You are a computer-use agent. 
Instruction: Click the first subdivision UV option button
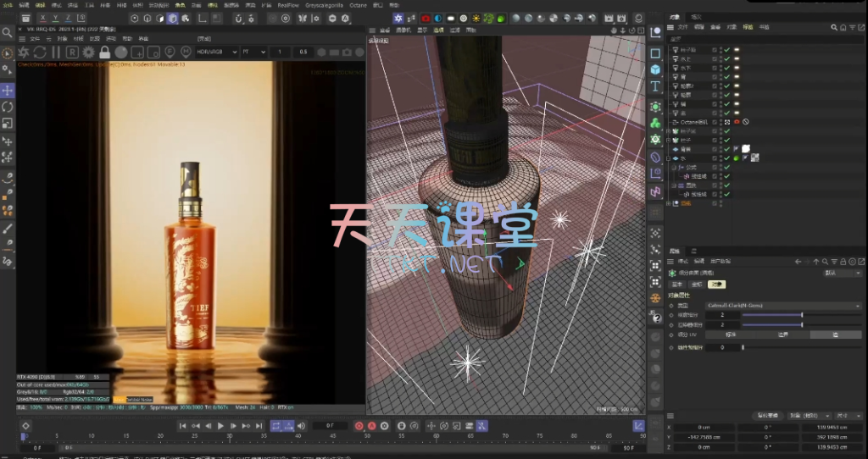click(731, 335)
